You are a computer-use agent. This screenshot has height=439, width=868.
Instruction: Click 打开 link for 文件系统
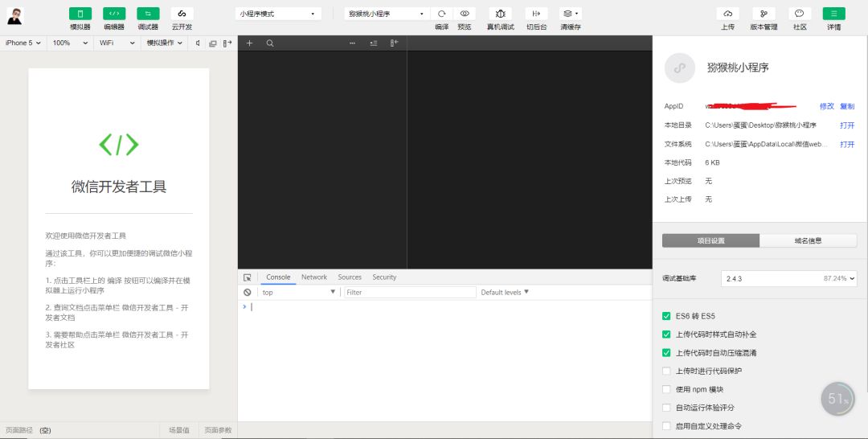[x=847, y=144]
